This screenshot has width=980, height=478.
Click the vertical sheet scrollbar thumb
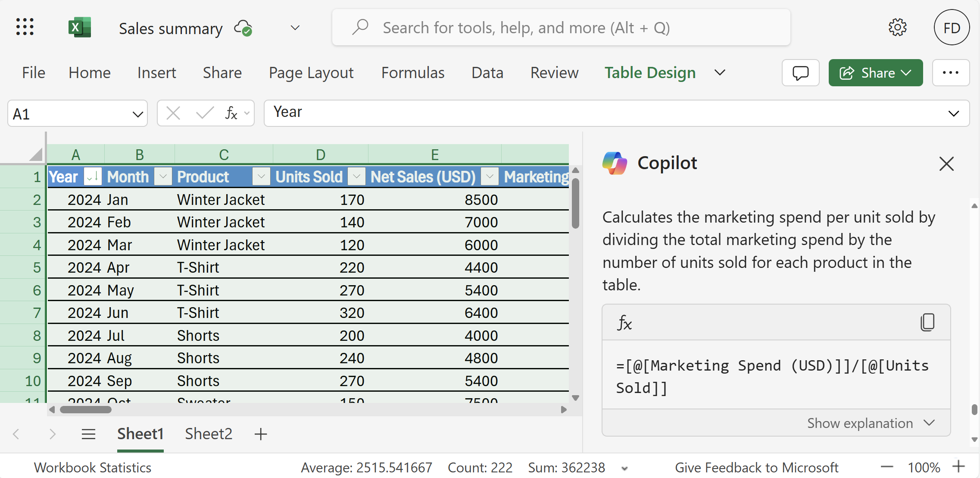tap(575, 203)
